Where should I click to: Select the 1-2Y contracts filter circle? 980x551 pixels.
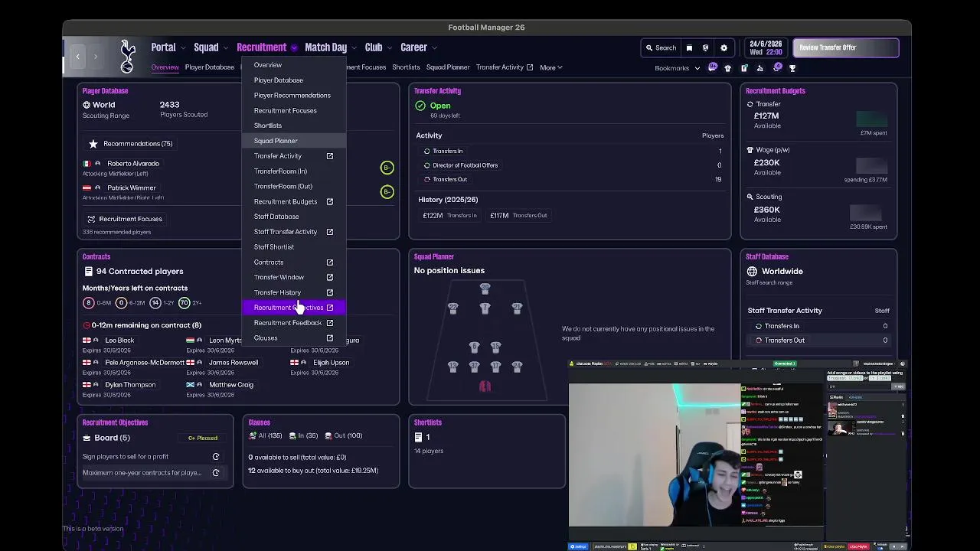pos(155,303)
